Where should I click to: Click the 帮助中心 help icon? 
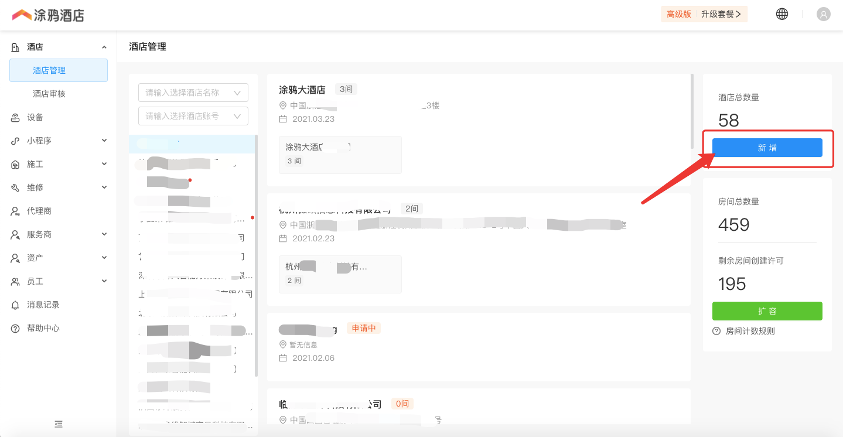pos(15,328)
